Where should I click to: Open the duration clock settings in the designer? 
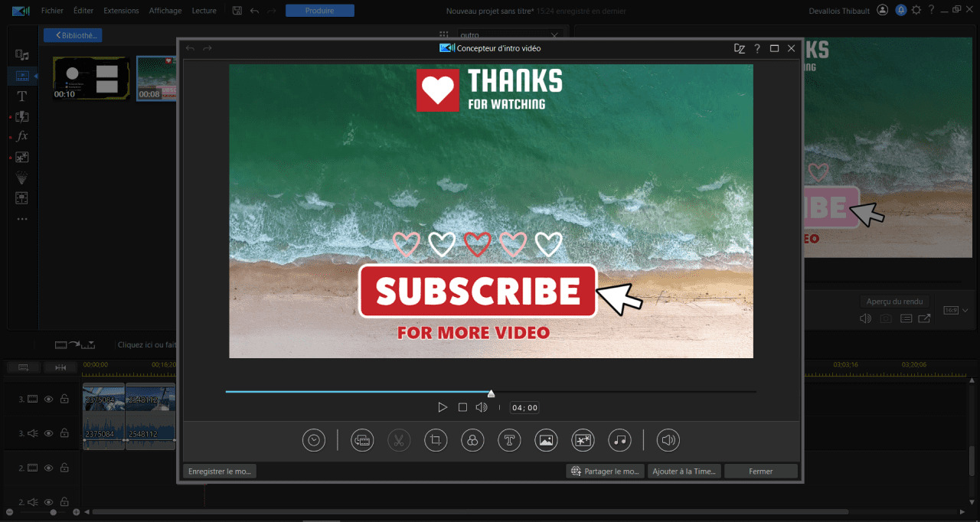pyautogui.click(x=314, y=440)
